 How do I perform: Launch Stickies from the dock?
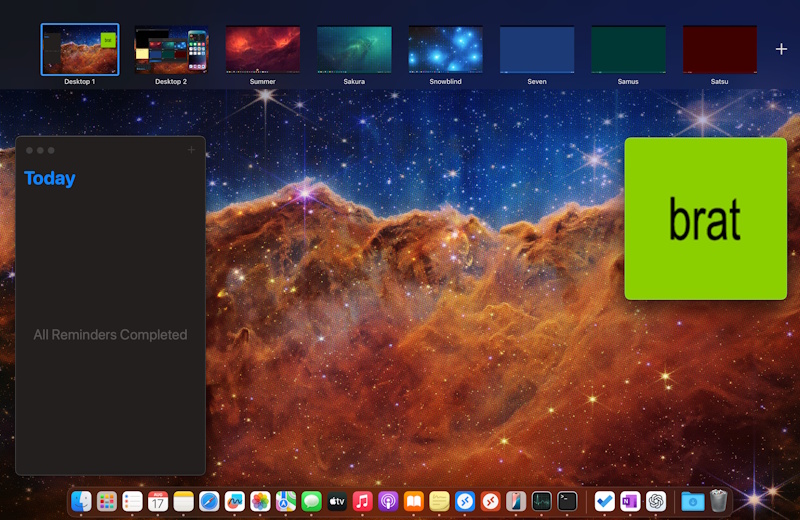point(439,502)
